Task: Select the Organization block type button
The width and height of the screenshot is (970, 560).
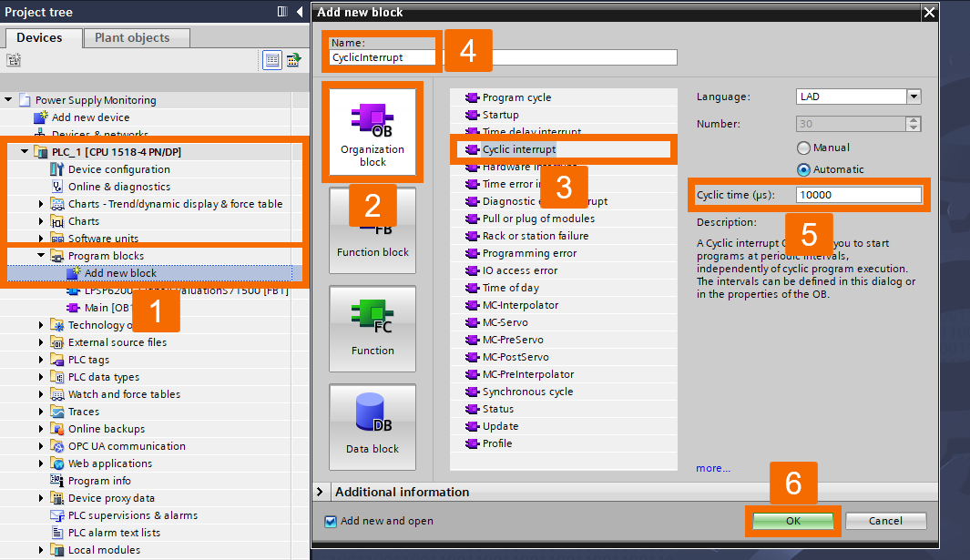Action: pyautogui.click(x=373, y=132)
